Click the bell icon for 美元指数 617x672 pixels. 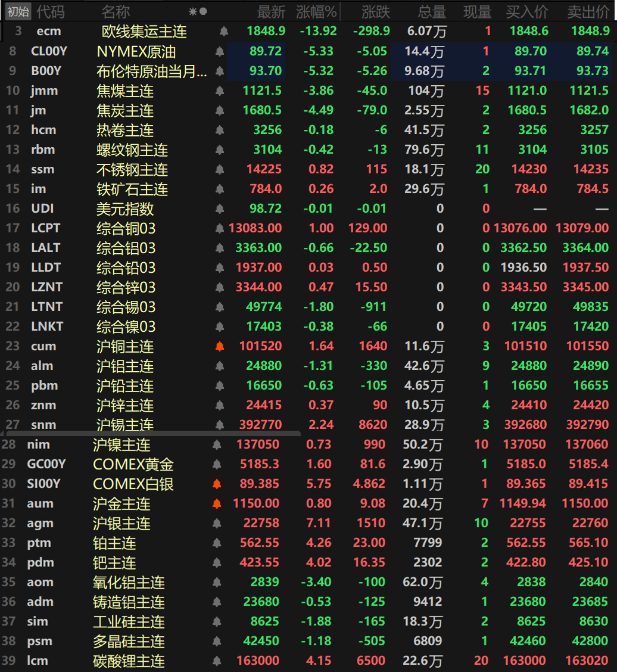pos(219,209)
